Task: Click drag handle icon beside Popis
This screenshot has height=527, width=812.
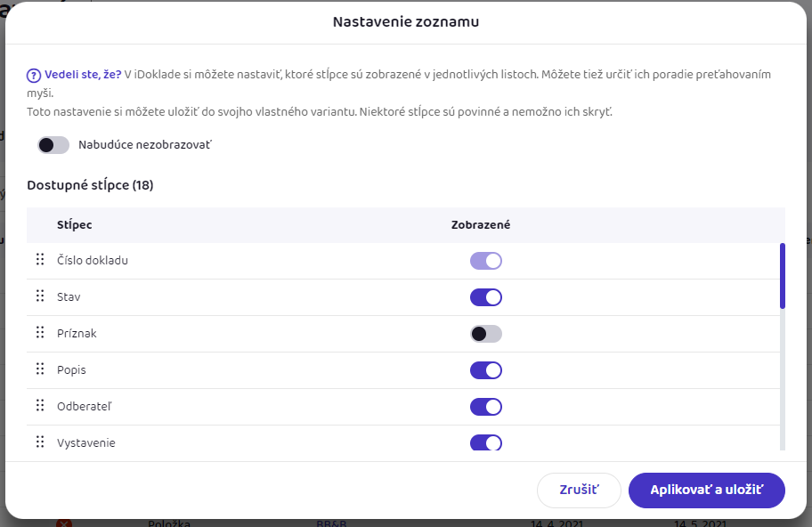Action: [40, 369]
